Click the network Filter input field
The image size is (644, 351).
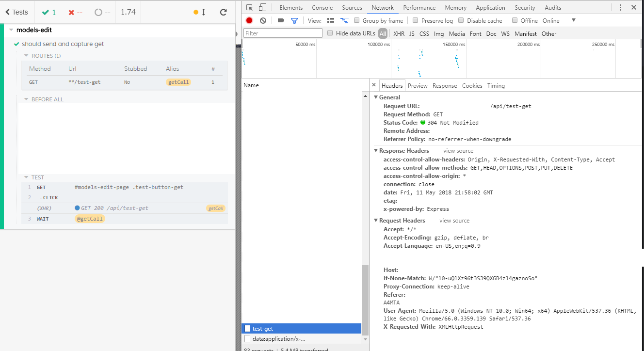283,33
